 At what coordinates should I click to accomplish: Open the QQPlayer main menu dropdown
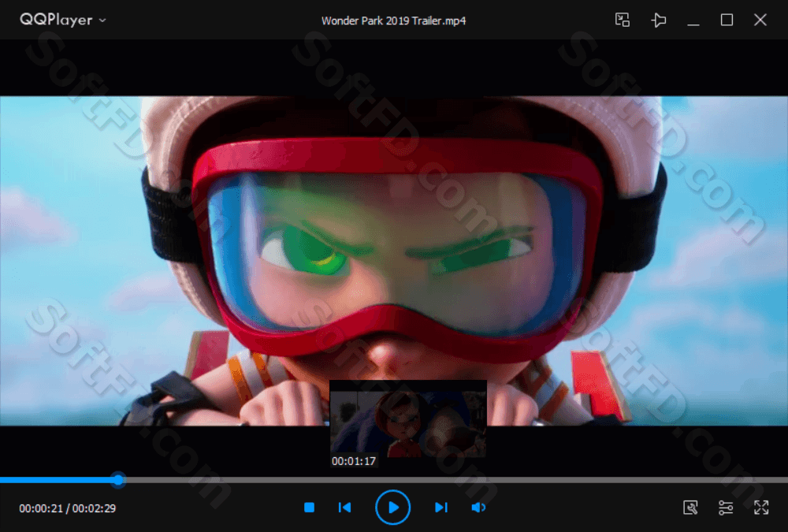tap(63, 20)
